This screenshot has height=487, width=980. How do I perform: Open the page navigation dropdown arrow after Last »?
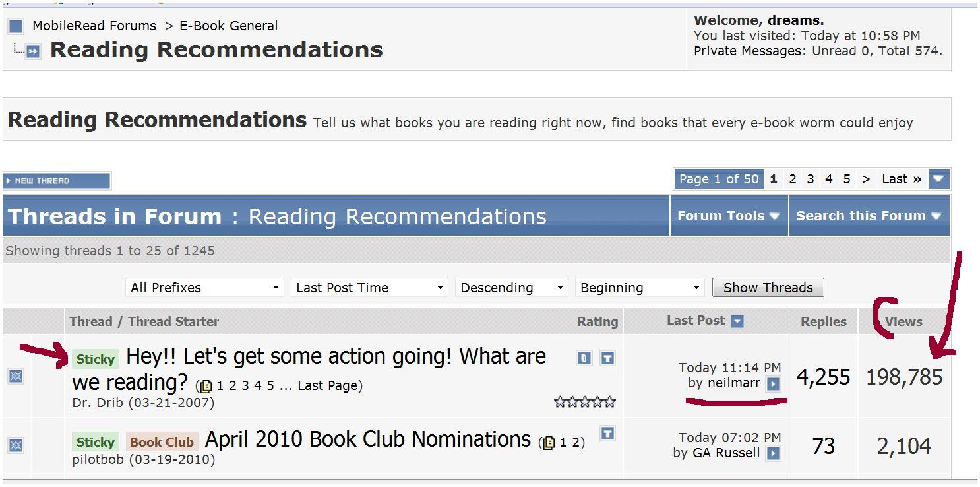point(938,179)
